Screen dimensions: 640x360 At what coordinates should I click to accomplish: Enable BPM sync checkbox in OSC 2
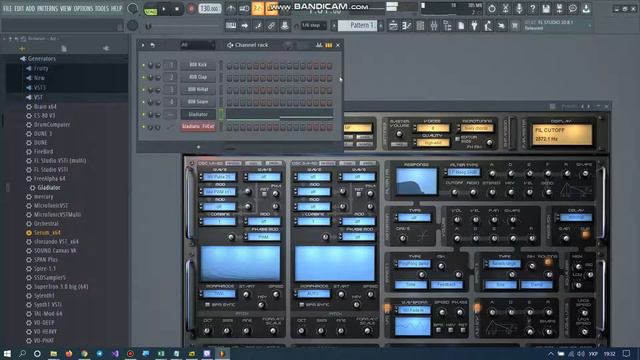tap(301, 304)
